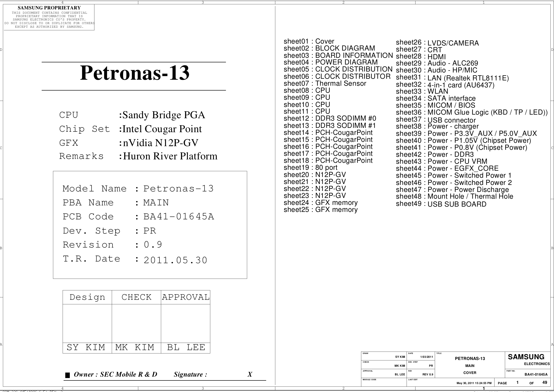Click 'sheet39 : Power - P3.3V_AUX / P5.0V_AUX'
This screenshot has height=392, width=554.
click(466, 133)
